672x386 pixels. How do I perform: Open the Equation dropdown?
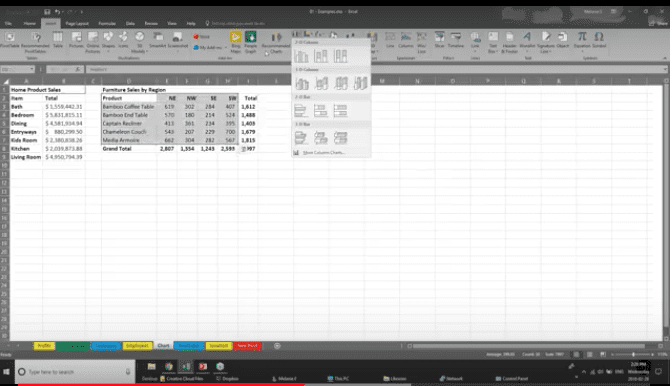[x=582, y=41]
